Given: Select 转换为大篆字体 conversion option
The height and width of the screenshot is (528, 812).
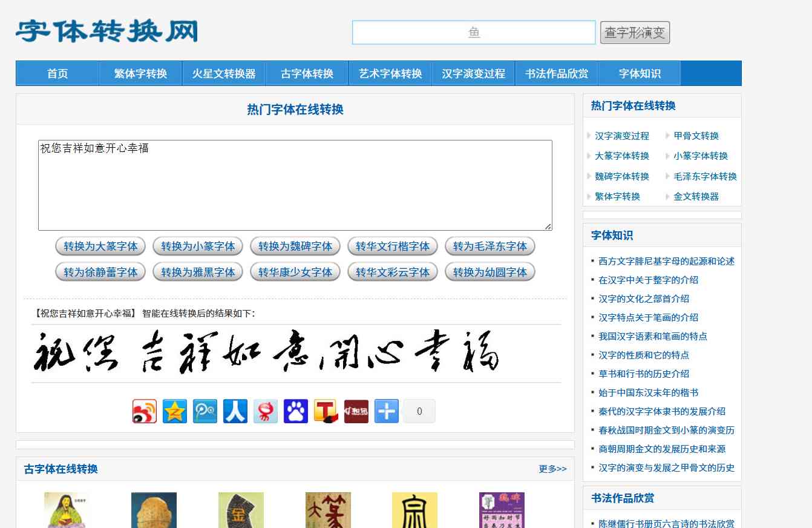Looking at the screenshot, I should click(x=100, y=246).
